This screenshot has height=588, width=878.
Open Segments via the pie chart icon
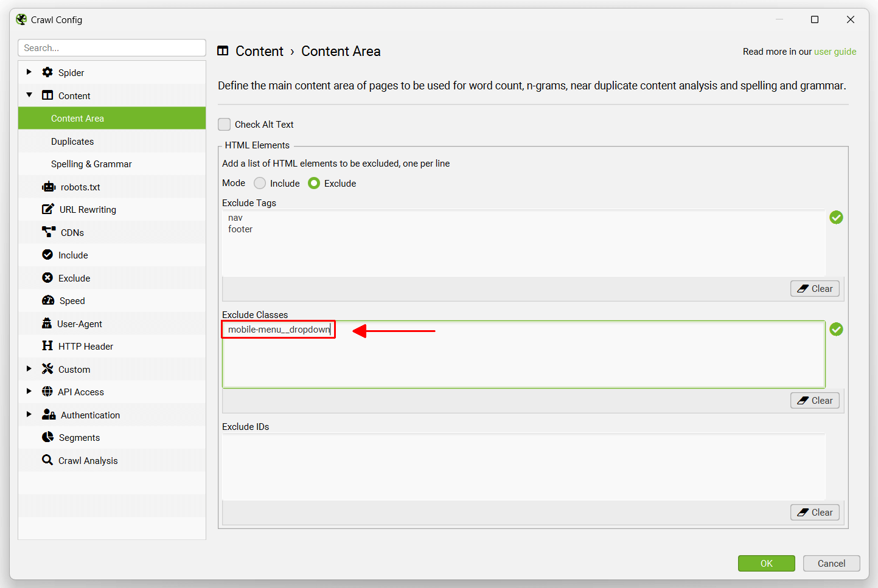[x=47, y=437]
